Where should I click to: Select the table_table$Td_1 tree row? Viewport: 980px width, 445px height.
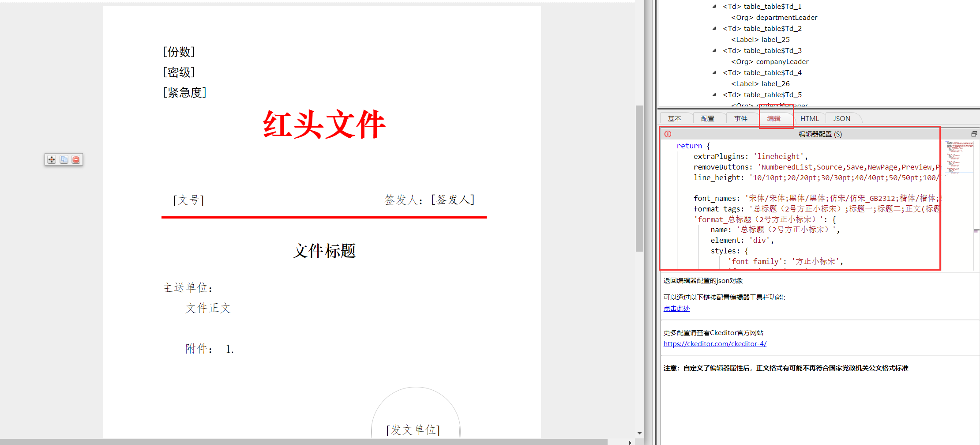[x=762, y=6]
